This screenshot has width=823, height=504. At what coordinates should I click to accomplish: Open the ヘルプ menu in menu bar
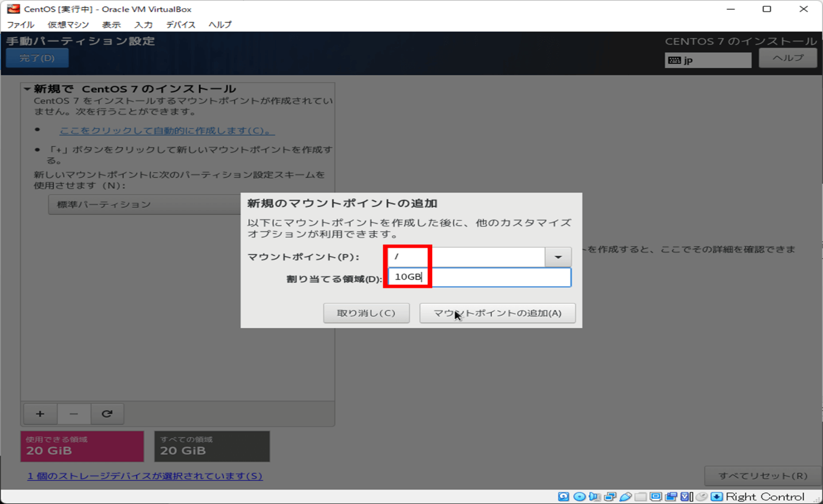pos(220,25)
